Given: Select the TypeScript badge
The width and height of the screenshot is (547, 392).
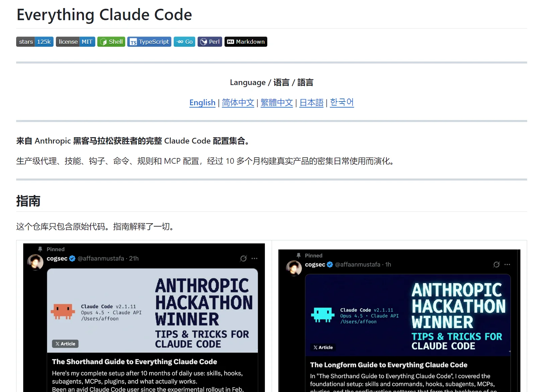Looking at the screenshot, I should (149, 41).
